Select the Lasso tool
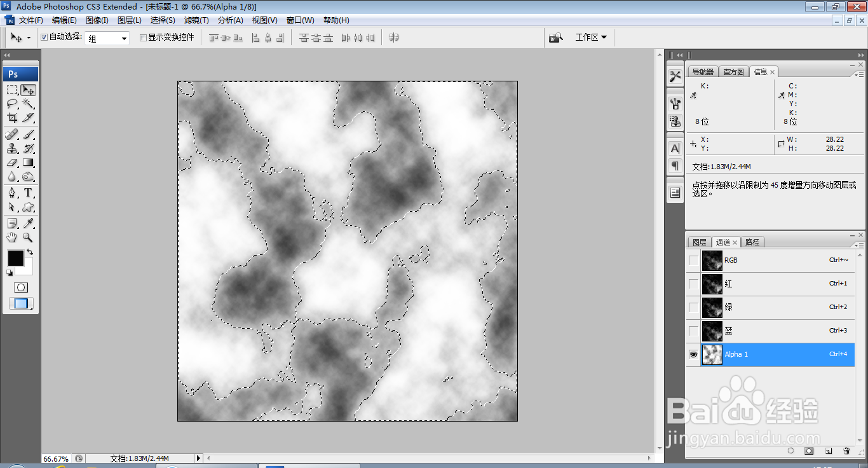This screenshot has width=868, height=468. pyautogui.click(x=12, y=104)
